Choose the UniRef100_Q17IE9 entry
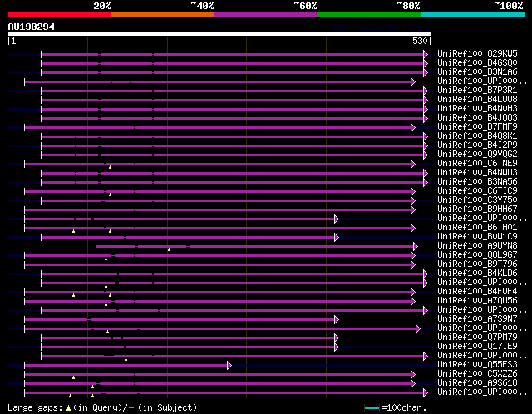The height and width of the screenshot is (414, 532). 477,347
